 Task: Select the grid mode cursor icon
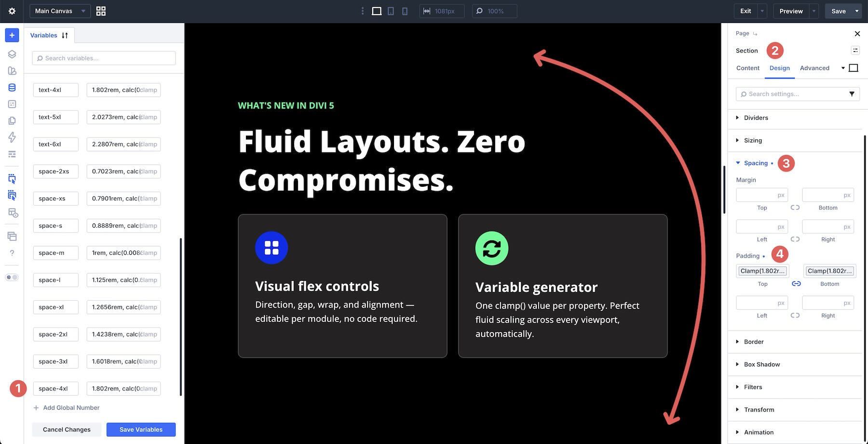click(x=12, y=195)
